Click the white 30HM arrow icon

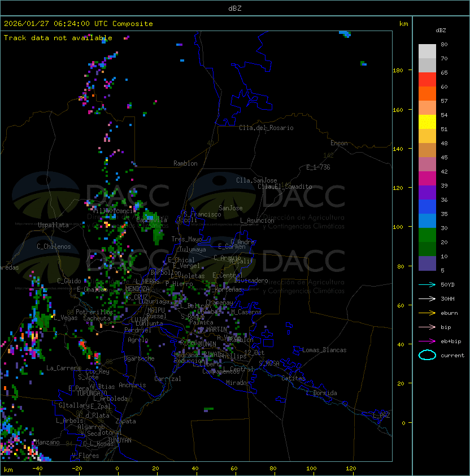(427, 298)
